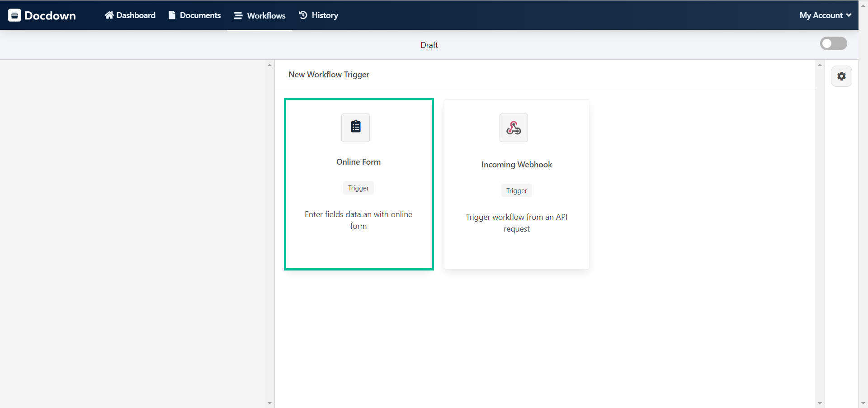The width and height of the screenshot is (868, 408).
Task: Click the down arrow on the right scrollbar
Action: click(x=820, y=403)
